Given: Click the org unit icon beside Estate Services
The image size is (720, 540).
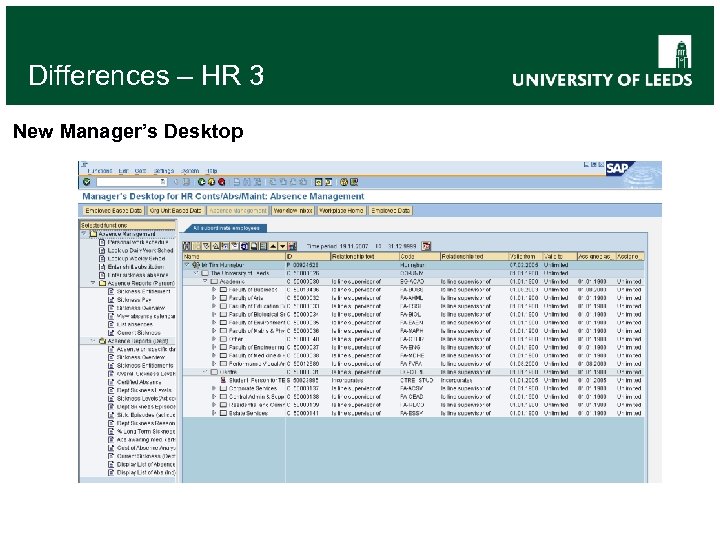Looking at the screenshot, I should [223, 413].
